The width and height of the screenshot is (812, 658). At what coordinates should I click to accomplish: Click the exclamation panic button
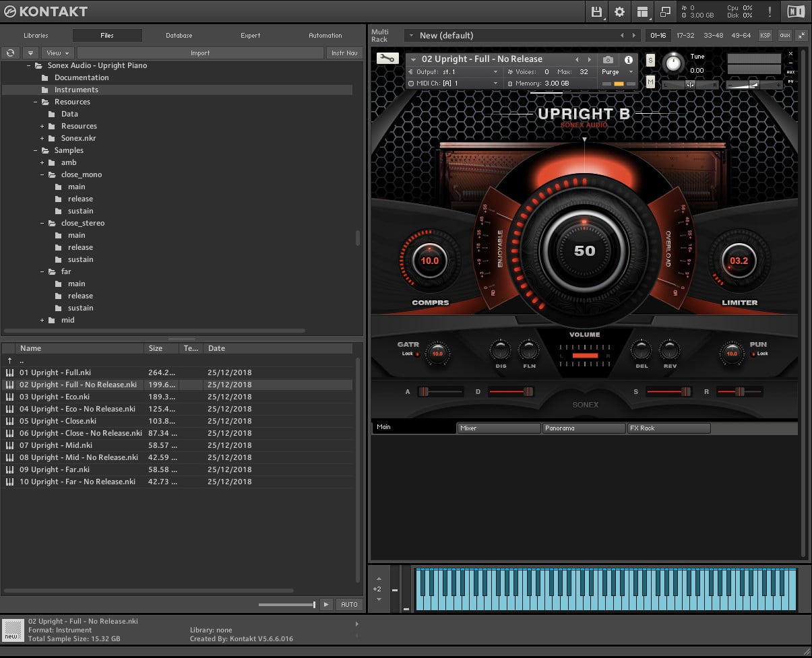coord(770,11)
